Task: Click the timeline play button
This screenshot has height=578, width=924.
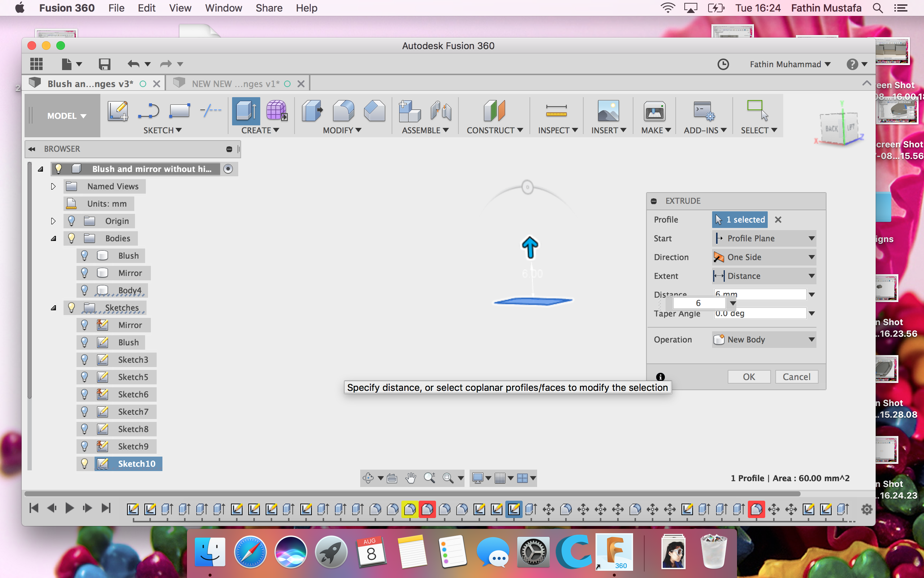Action: (x=70, y=508)
